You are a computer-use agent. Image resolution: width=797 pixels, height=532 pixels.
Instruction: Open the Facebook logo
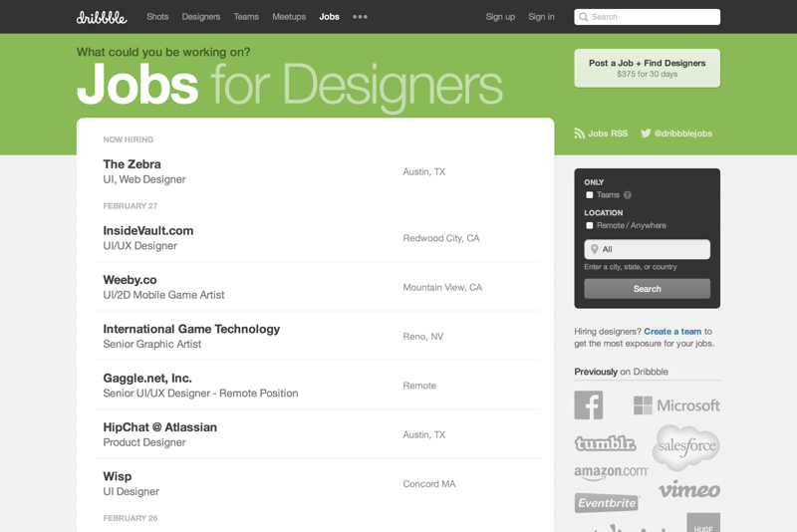(x=589, y=404)
